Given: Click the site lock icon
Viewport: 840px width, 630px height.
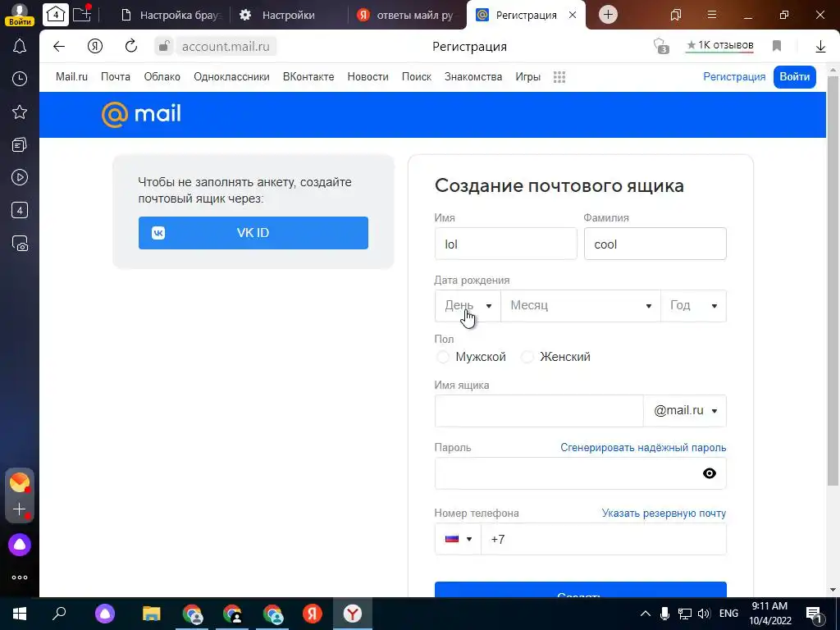Looking at the screenshot, I should (x=164, y=47).
